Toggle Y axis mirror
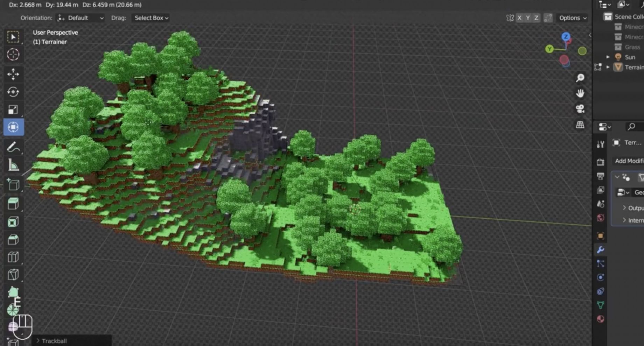This screenshot has width=644, height=346. pyautogui.click(x=528, y=18)
